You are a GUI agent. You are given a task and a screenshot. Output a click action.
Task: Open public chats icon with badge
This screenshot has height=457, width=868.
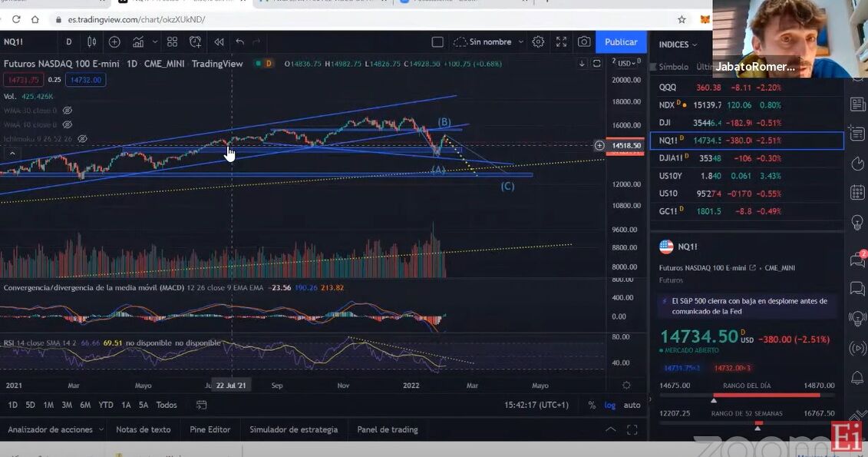coord(857,260)
